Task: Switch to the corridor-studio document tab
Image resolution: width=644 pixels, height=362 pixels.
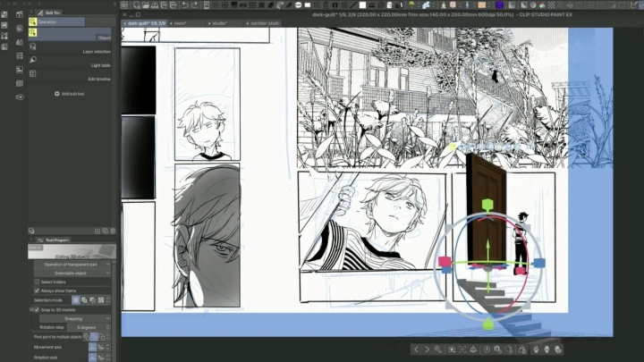Action: [264, 23]
